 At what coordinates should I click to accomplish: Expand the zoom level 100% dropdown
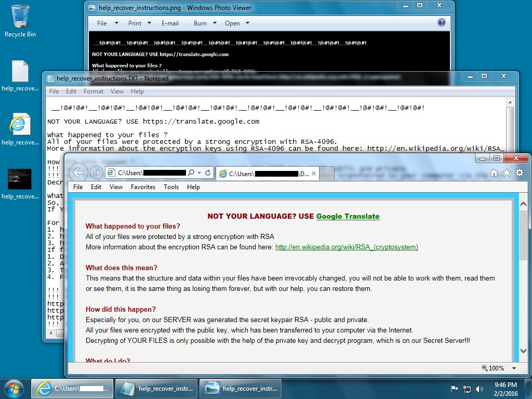point(514,368)
